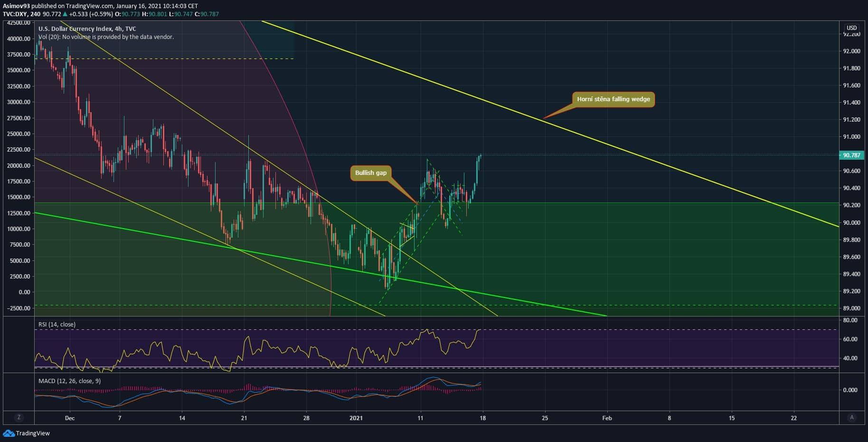Click the +0.533 (+0.59%) change value
868x442 pixels.
[91, 14]
